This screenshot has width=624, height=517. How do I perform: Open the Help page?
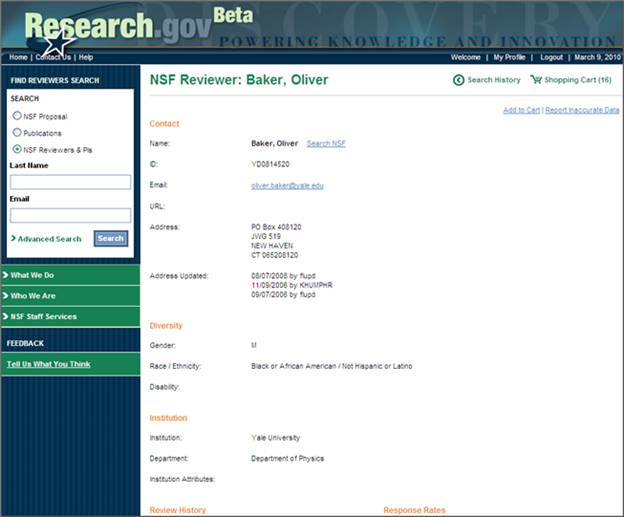point(86,57)
